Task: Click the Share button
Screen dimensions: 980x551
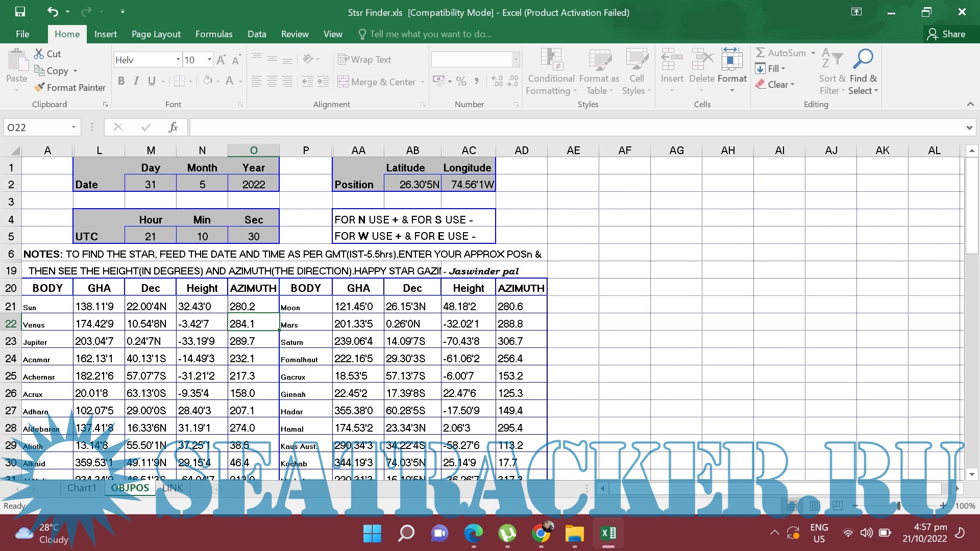Action: point(946,34)
